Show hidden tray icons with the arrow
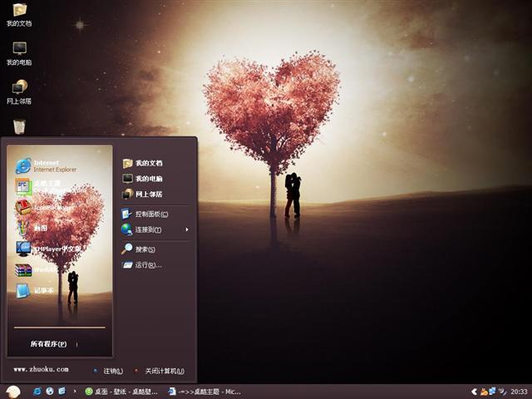 (x=474, y=392)
